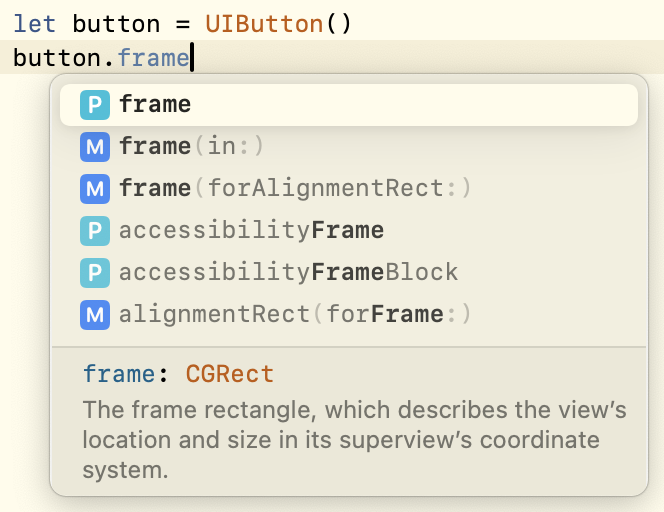This screenshot has width=664, height=512.
Task: Select alignmentRect(forFrame:) suggestion
Action: pos(349,314)
